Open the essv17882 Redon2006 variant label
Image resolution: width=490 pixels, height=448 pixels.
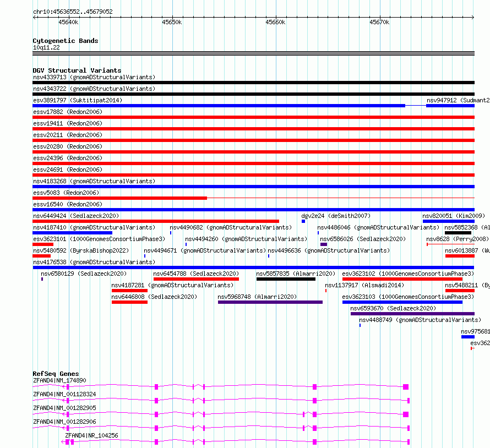(x=68, y=112)
